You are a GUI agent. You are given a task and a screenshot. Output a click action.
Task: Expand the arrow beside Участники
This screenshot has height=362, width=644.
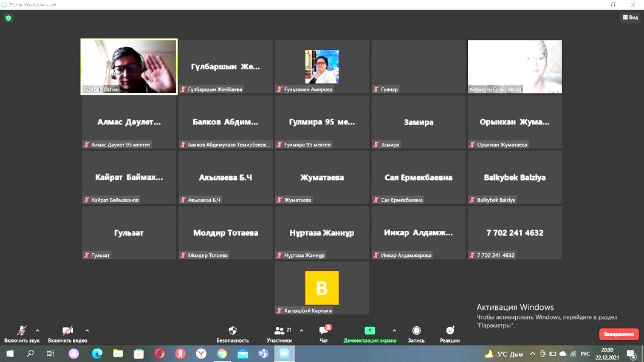pos(301,331)
